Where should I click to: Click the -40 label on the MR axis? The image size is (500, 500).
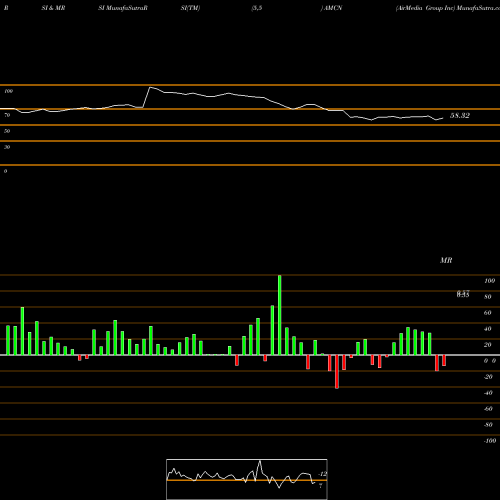[x=488, y=393]
